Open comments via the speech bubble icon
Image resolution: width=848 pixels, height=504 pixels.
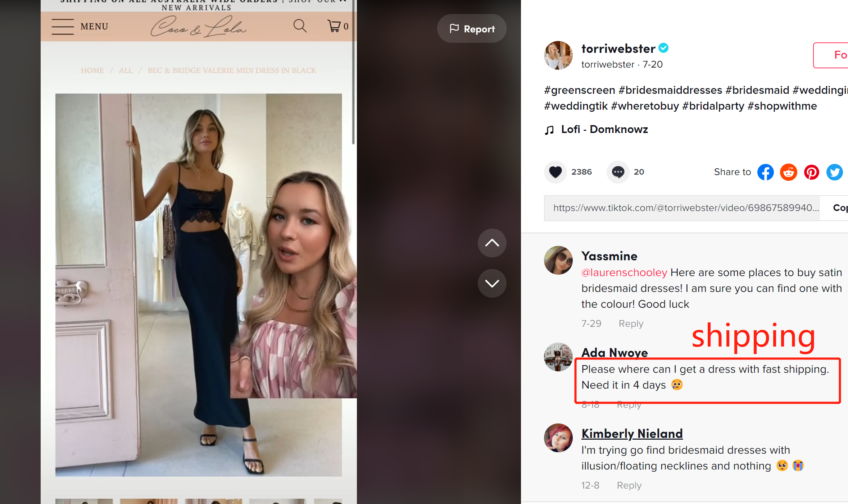click(618, 172)
